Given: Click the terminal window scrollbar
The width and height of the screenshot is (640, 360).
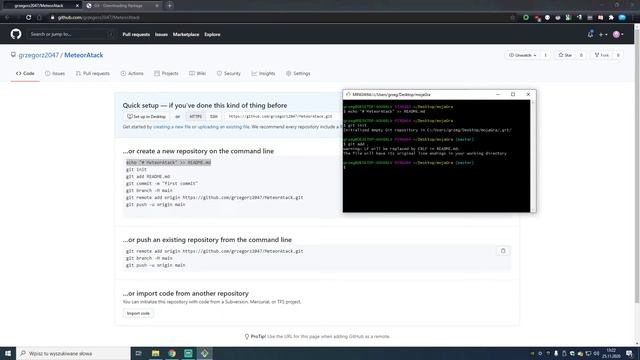Looking at the screenshot, I should point(533,156).
